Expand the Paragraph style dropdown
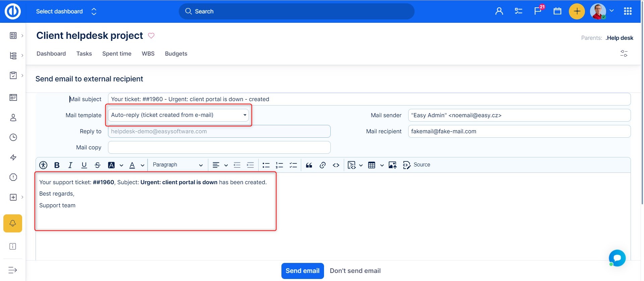Viewport: 644px width, 281px height. point(177,165)
